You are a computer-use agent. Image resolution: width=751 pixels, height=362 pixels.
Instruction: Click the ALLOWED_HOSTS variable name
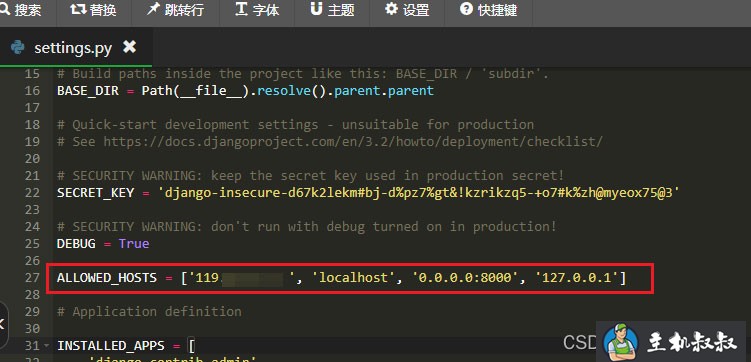coord(107,278)
